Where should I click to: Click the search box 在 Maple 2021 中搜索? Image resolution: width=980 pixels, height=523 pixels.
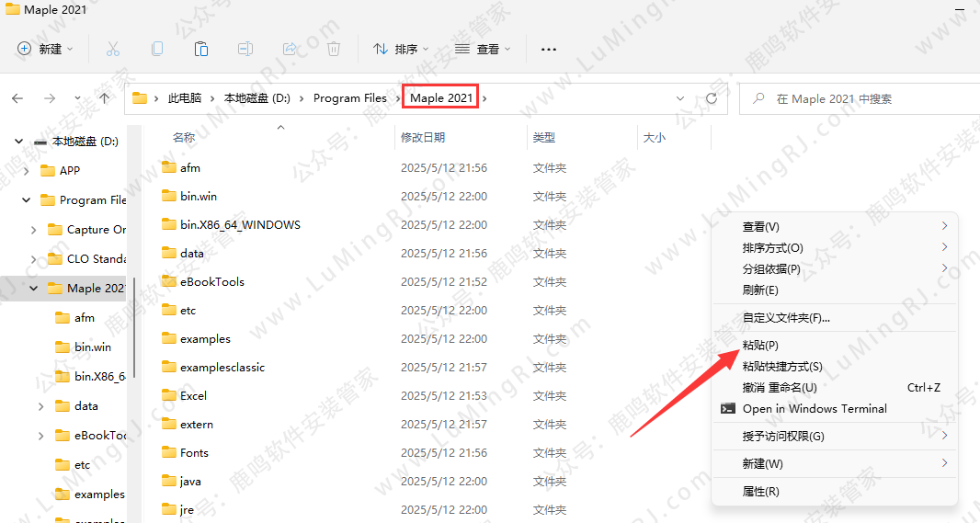[x=860, y=98]
